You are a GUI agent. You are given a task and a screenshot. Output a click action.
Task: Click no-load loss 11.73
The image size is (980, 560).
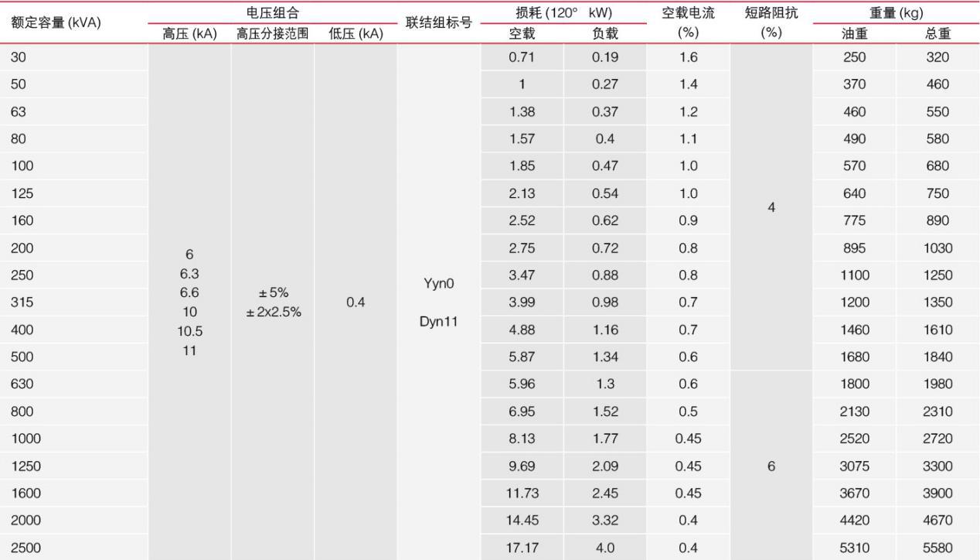point(522,493)
